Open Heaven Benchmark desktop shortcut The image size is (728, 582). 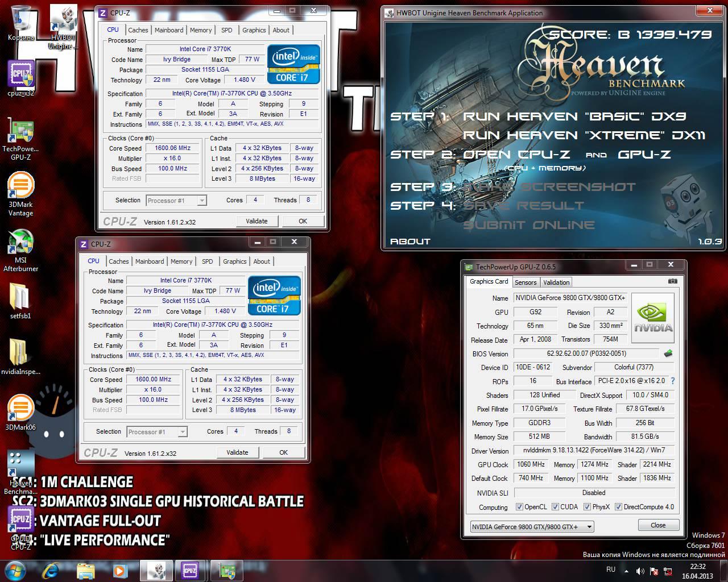pyautogui.click(x=21, y=464)
